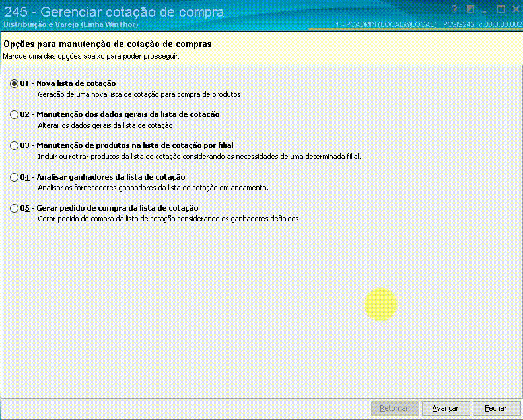Viewport: 523px width, 420px height.
Task: Close the window using the X icon
Action: 516,9
